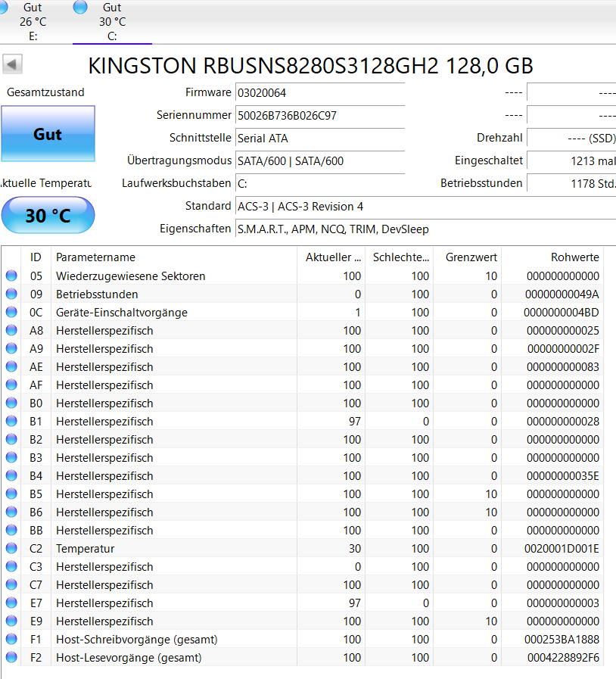Click status dot of row B2
This screenshot has height=679, width=616.
pos(11,439)
